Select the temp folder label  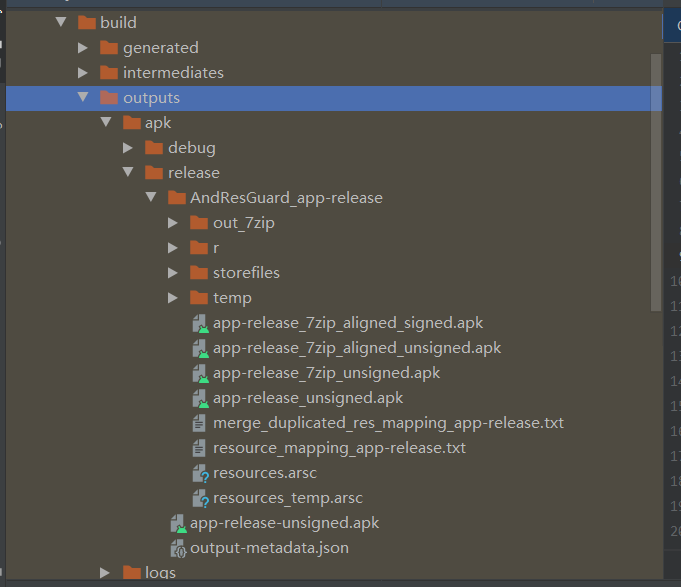(232, 298)
